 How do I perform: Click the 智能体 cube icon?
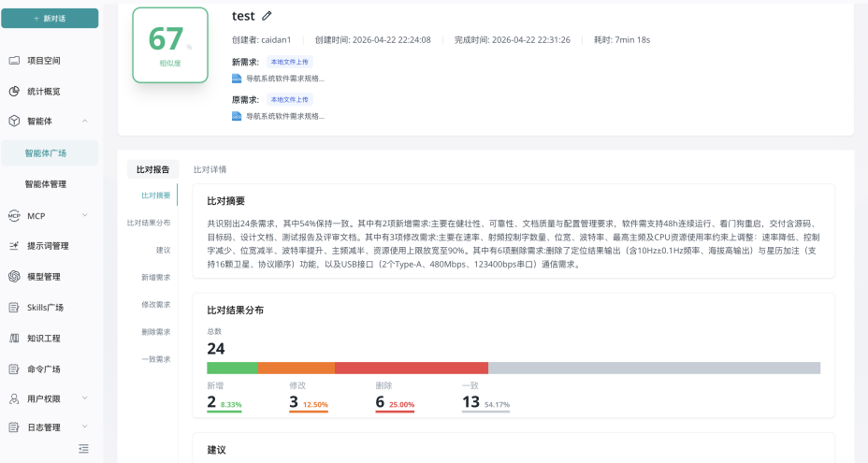(14, 121)
